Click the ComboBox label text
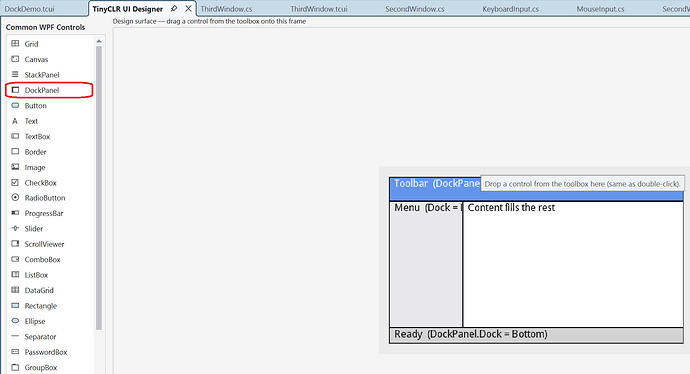The image size is (690, 374). coord(42,260)
